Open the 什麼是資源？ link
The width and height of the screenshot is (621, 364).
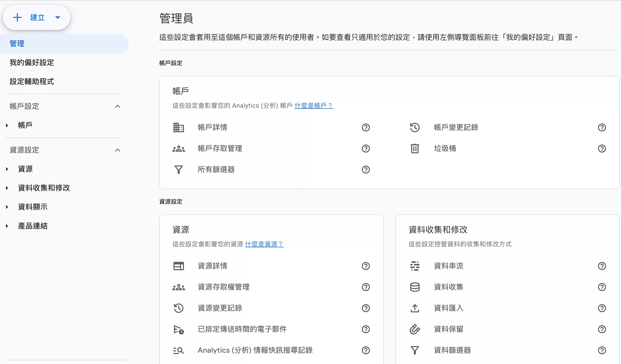[264, 244]
